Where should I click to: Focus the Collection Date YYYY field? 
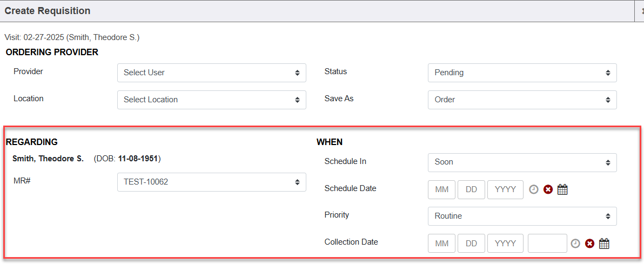tap(505, 244)
